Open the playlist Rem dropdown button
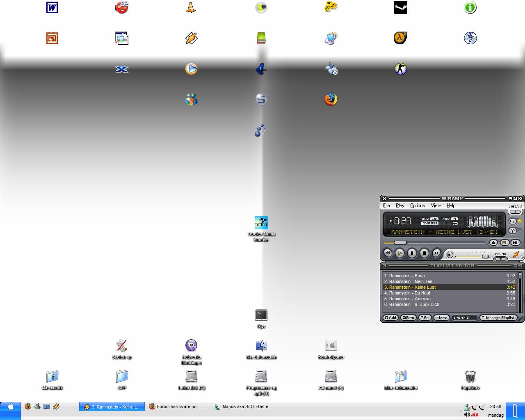525x420 pixels. (409, 317)
